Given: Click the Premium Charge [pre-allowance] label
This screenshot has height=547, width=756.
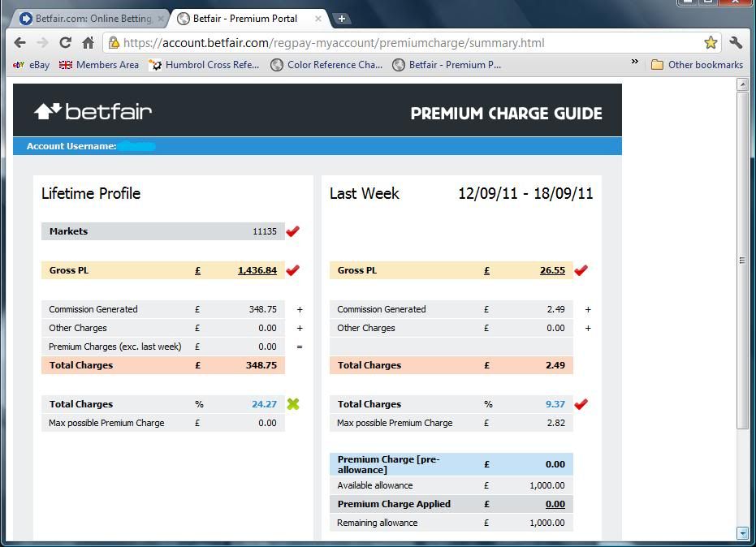Looking at the screenshot, I should (x=389, y=464).
